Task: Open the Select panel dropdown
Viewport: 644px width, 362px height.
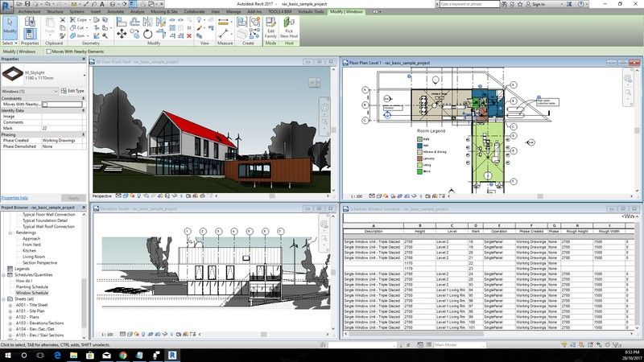Action: (10, 43)
